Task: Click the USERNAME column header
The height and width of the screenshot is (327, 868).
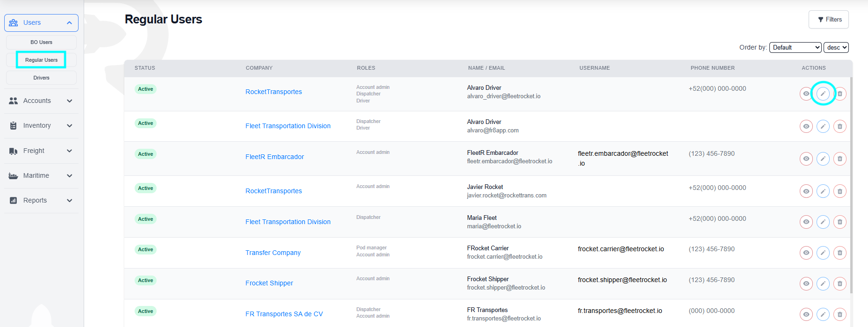Action: click(595, 68)
